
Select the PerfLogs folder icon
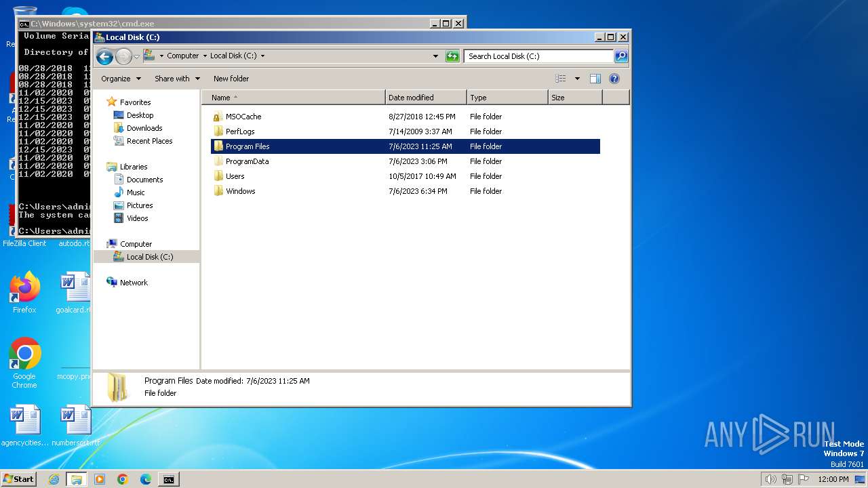coord(218,131)
